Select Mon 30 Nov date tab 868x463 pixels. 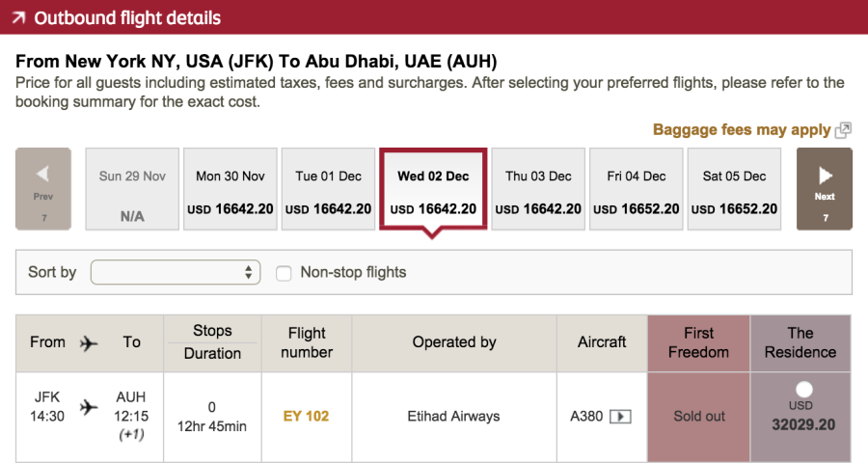(231, 189)
